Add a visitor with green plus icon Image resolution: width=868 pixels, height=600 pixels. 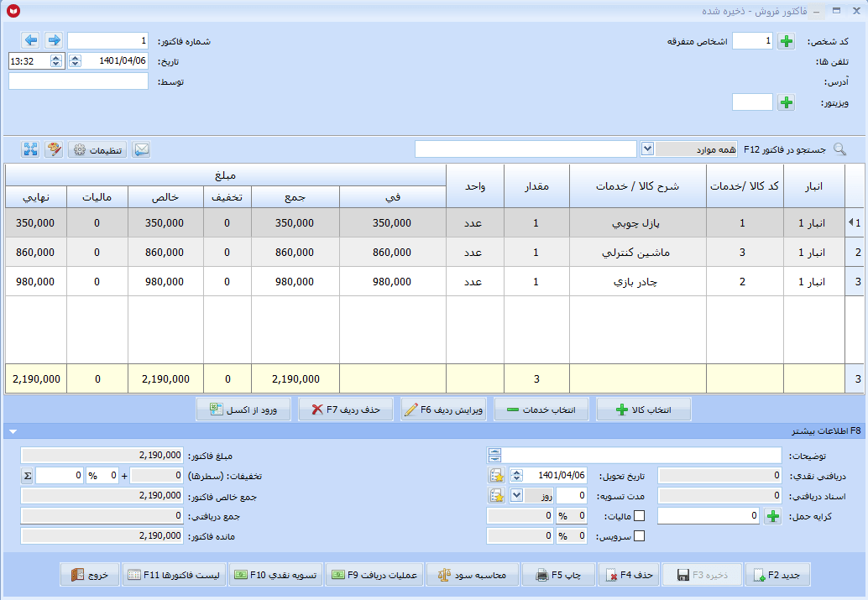pyautogui.click(x=786, y=102)
